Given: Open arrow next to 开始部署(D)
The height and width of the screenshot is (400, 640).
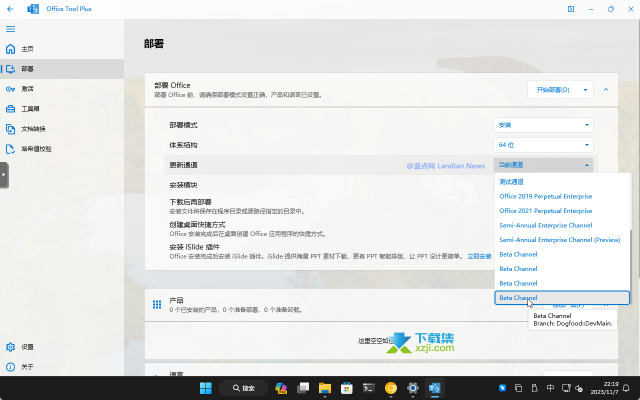Looking at the screenshot, I should click(585, 90).
